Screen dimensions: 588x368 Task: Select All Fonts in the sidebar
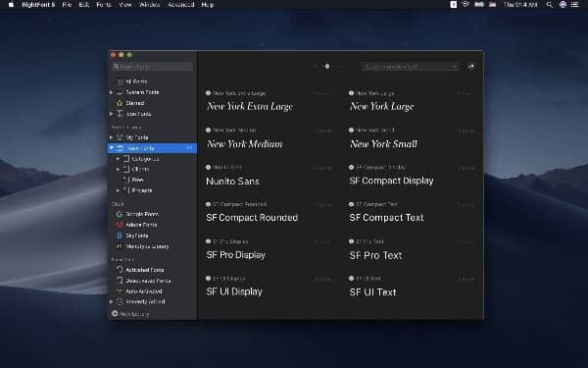[x=132, y=81]
